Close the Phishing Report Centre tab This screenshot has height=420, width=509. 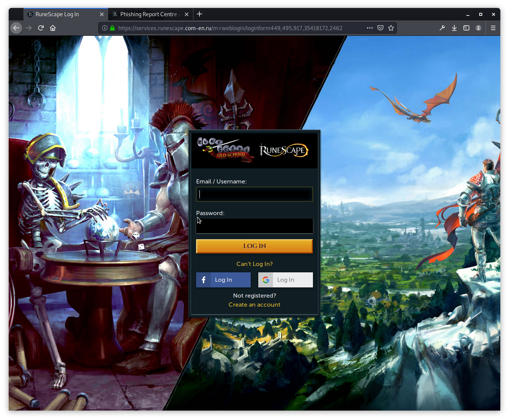pyautogui.click(x=187, y=14)
